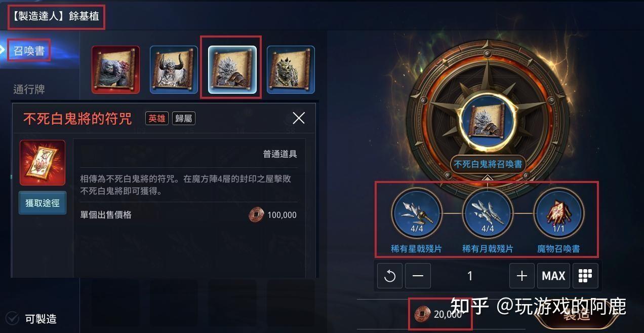Increase quantity with the plus button

pyautogui.click(x=522, y=276)
